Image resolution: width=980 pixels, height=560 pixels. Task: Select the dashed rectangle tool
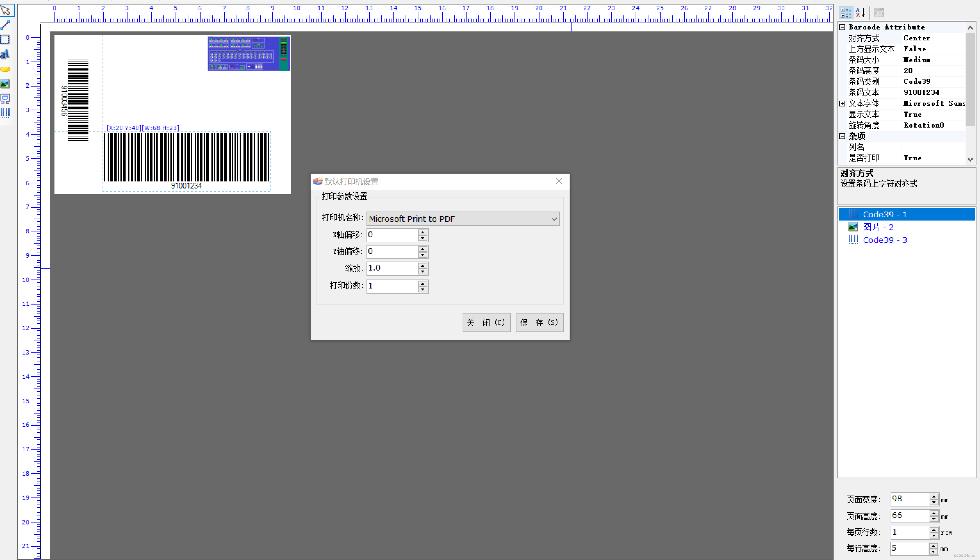tap(5, 40)
